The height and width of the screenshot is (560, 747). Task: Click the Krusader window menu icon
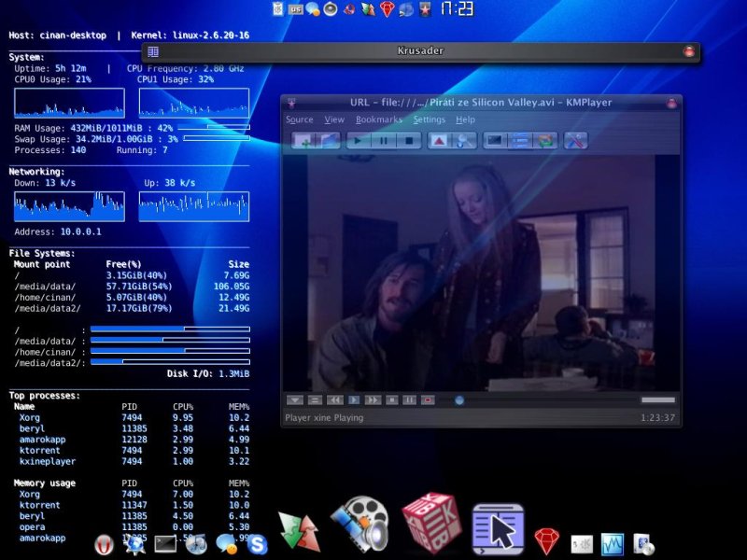(x=153, y=51)
